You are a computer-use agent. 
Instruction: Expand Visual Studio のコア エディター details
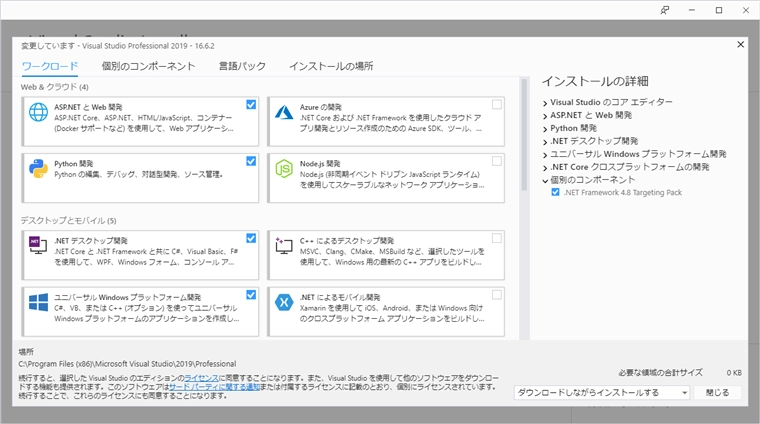[x=545, y=103]
